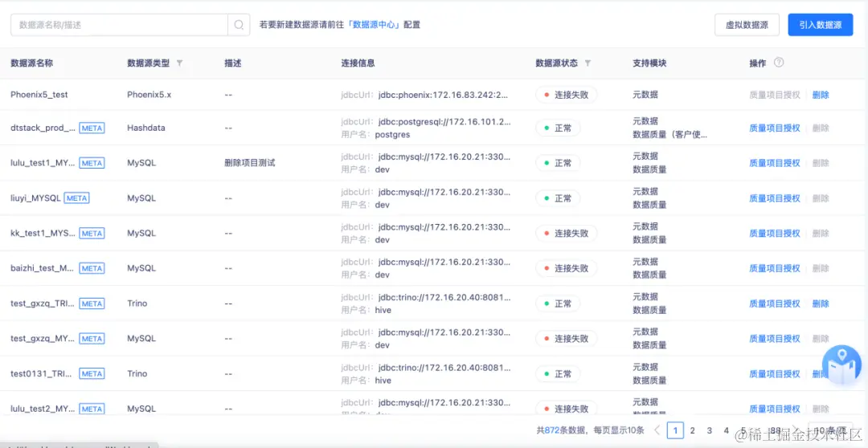This screenshot has width=868, height=448.
Task: Click META badge in liuyi_MYSQL row
Action: pos(77,198)
